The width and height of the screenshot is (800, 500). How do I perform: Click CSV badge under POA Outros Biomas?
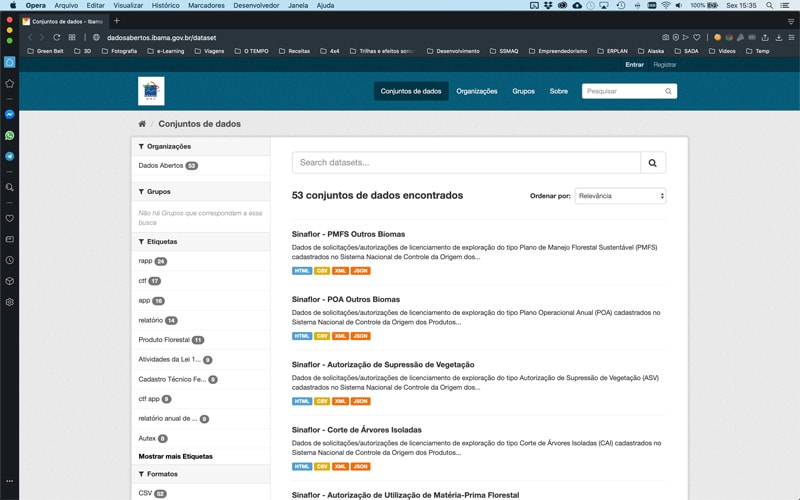pos(322,336)
